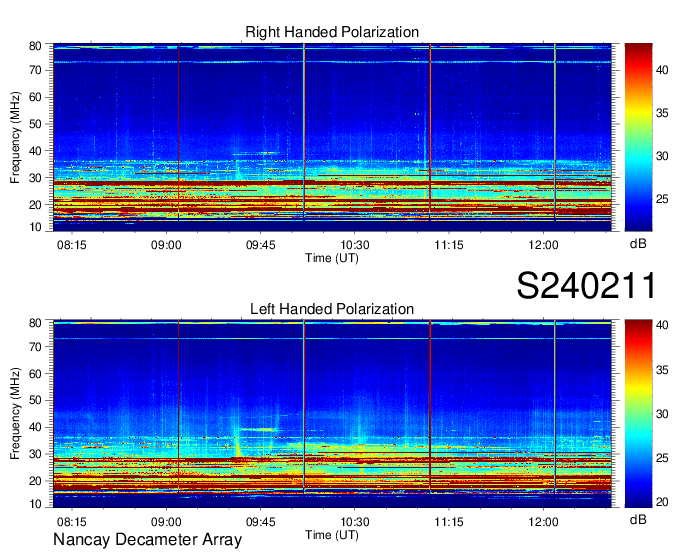Click the 20 dB label on the bottom colorbar
This screenshot has height=552, width=680.
(662, 503)
